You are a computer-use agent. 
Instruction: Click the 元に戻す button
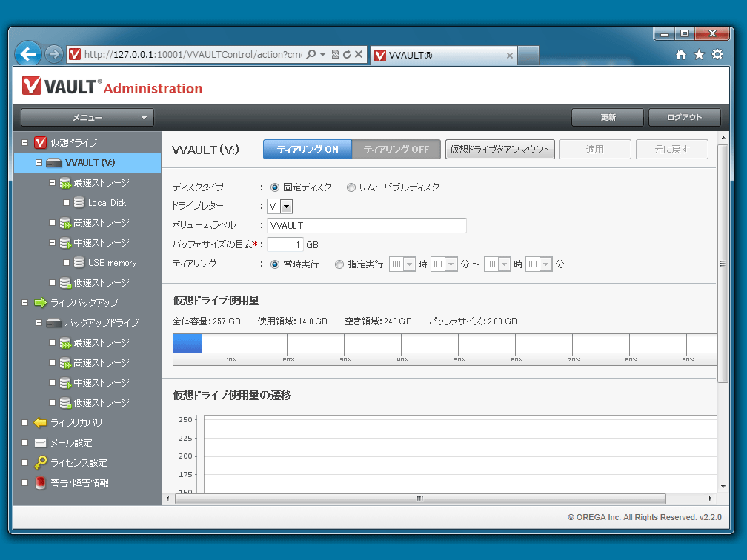point(671,150)
